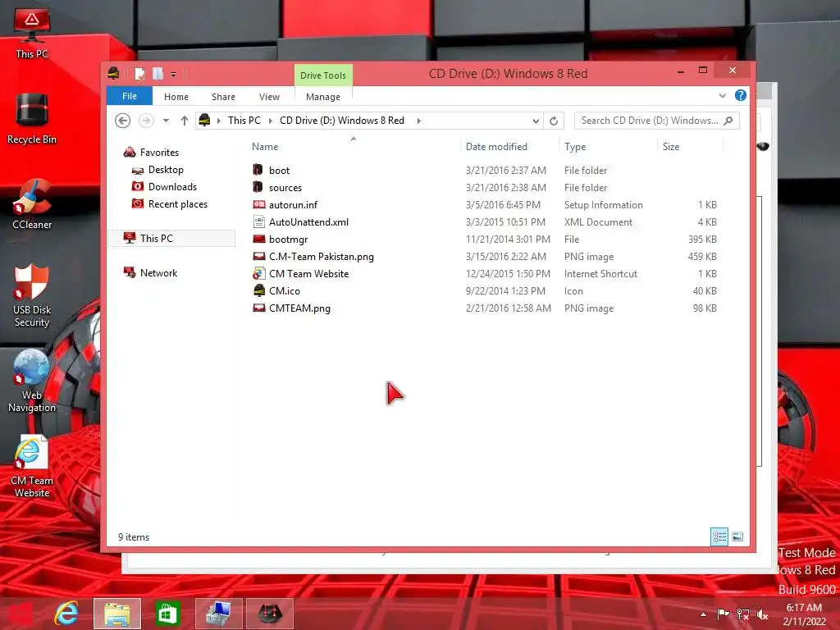The width and height of the screenshot is (840, 630).
Task: Go back with the back arrow
Action: point(123,121)
